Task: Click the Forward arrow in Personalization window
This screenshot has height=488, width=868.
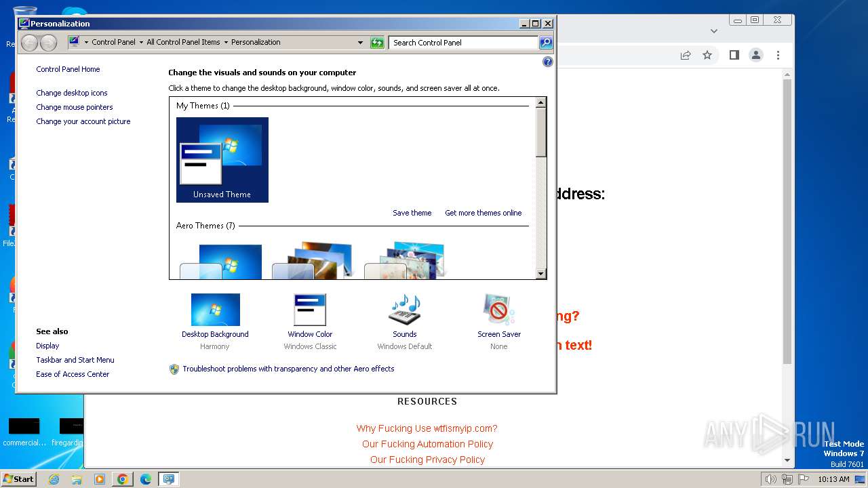Action: [x=48, y=43]
